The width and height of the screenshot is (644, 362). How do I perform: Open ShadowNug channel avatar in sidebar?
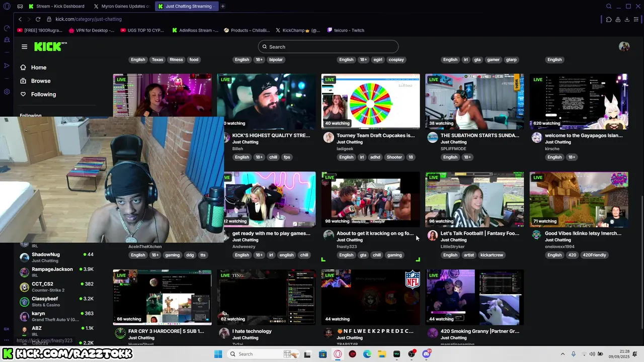click(x=24, y=257)
